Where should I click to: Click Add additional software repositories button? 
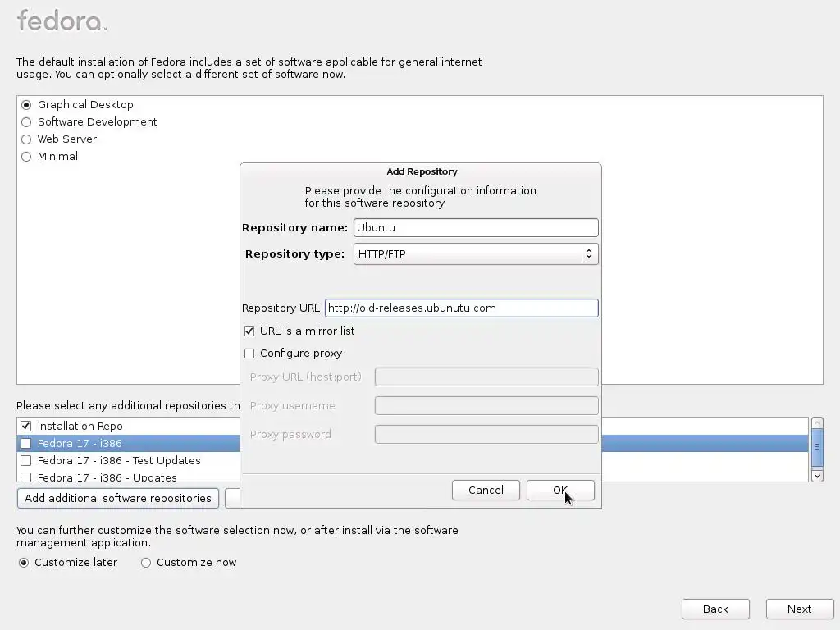(x=118, y=498)
